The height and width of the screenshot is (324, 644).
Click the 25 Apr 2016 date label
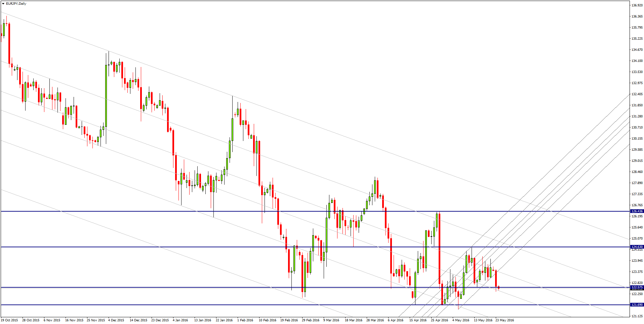tap(440, 320)
